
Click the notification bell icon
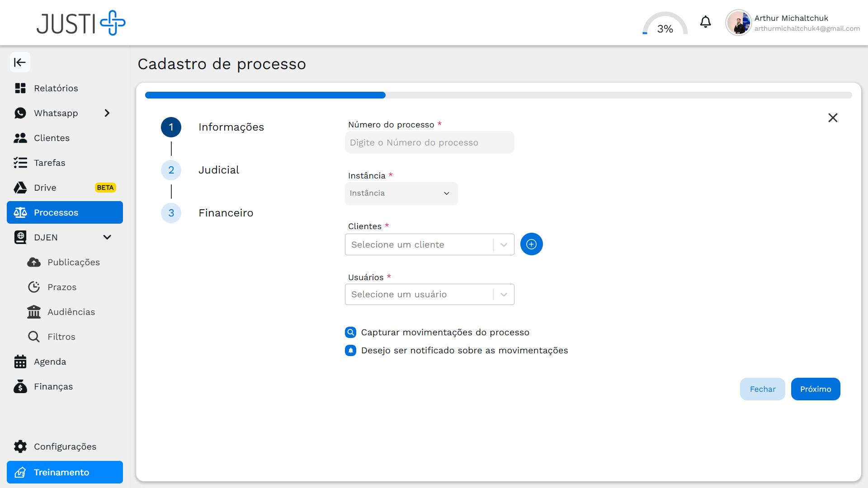coord(705,22)
